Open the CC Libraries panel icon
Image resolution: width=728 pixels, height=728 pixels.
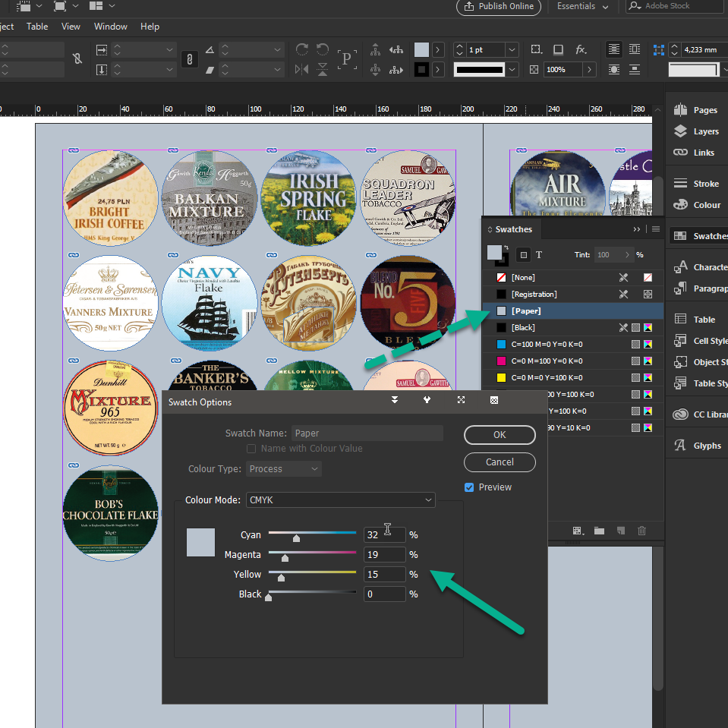[681, 414]
